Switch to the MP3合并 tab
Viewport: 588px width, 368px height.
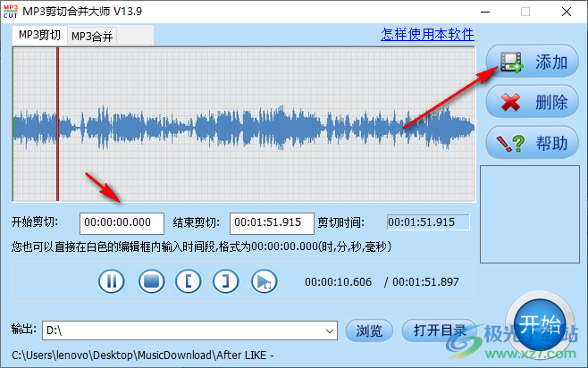92,37
